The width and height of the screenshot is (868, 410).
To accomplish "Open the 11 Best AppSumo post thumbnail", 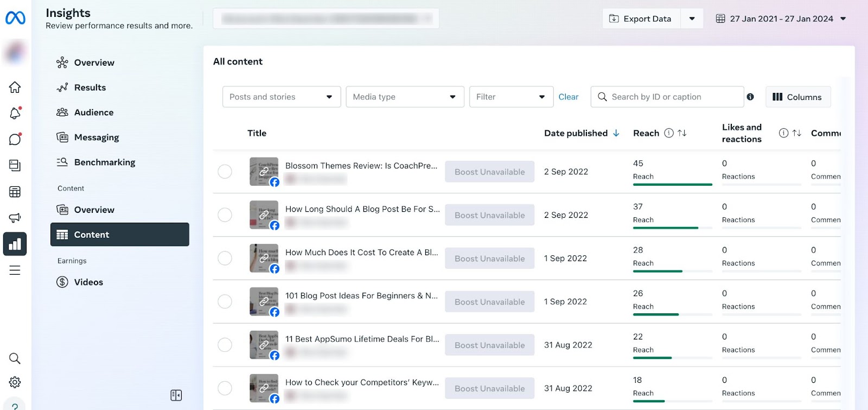I will click(x=264, y=345).
